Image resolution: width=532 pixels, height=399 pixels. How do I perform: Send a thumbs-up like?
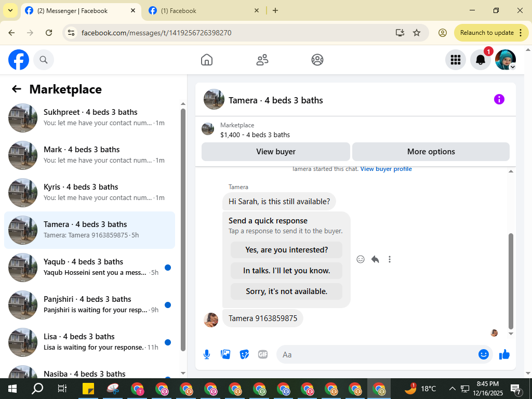[504, 354]
